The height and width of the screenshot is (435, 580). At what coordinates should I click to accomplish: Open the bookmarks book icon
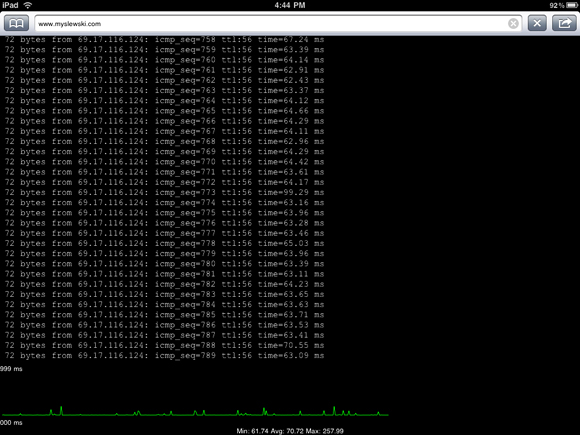(16, 23)
